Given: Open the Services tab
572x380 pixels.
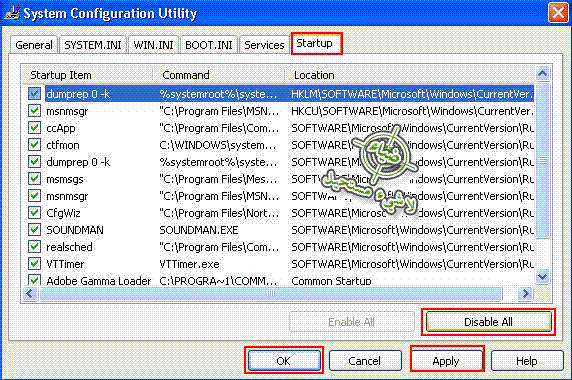Looking at the screenshot, I should [x=264, y=45].
